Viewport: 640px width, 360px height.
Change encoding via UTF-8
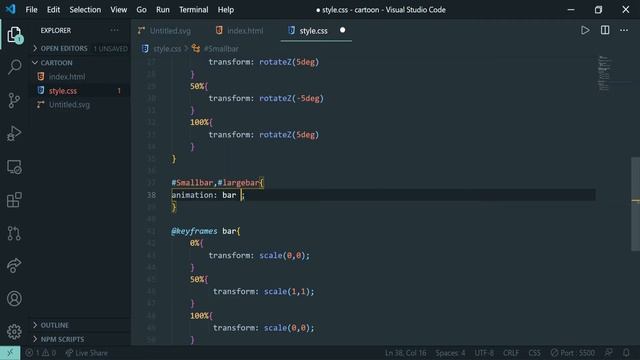[x=484, y=353]
